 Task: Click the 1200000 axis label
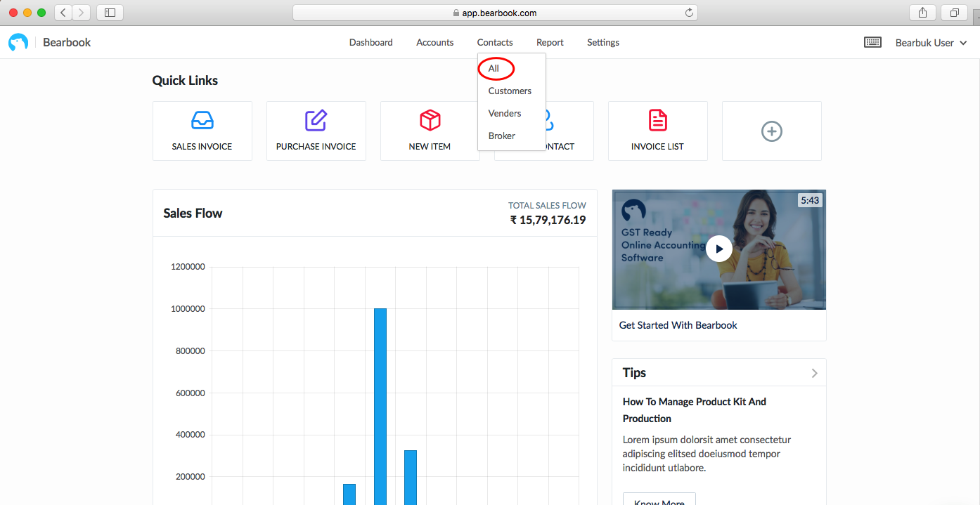pyautogui.click(x=188, y=267)
